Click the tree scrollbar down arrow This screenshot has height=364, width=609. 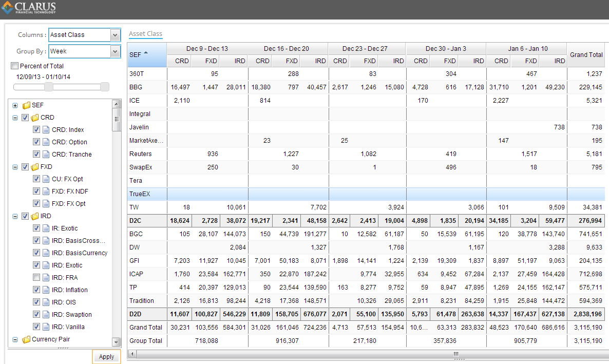tap(116, 342)
